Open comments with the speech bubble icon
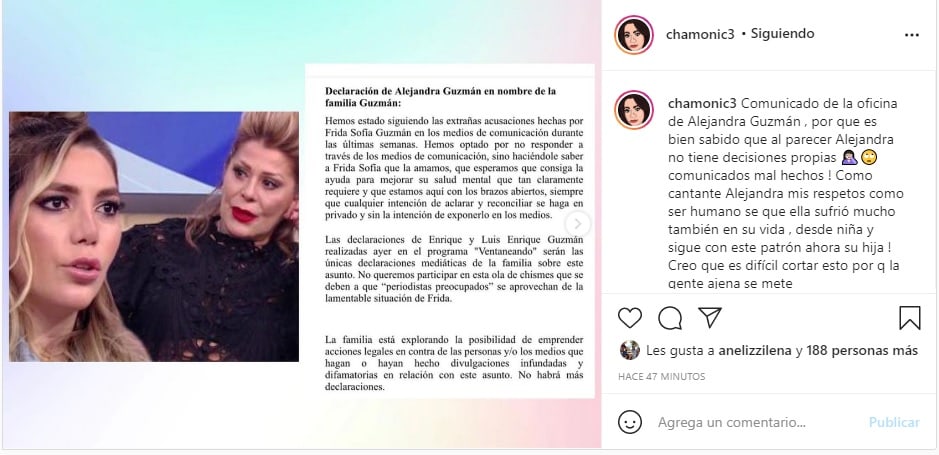939x455 pixels. pos(670,318)
